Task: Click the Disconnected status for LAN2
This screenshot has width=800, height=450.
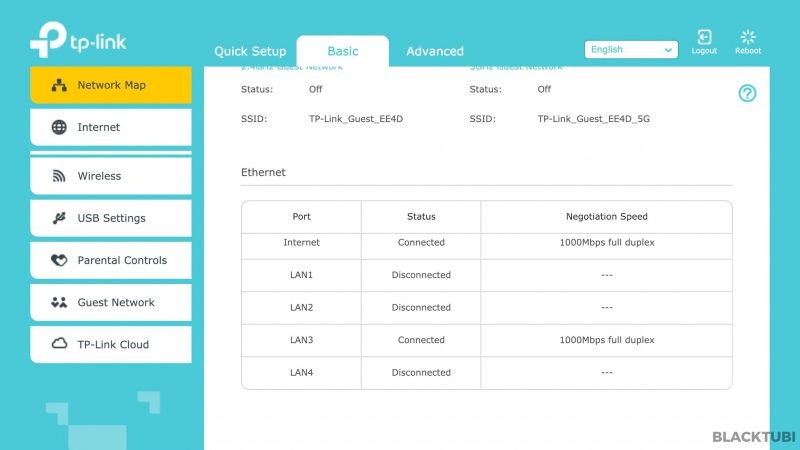Action: point(421,308)
